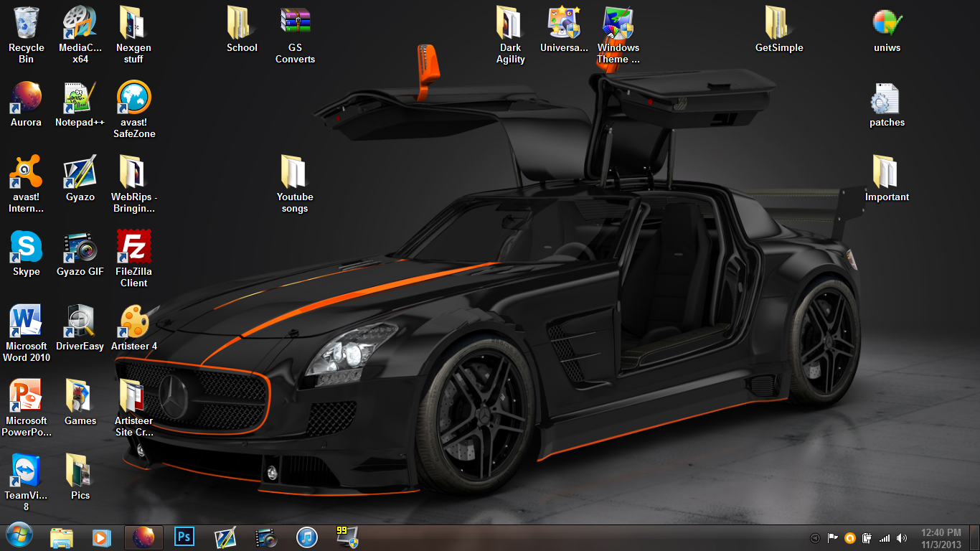Open the Recycle Bin

27,34
